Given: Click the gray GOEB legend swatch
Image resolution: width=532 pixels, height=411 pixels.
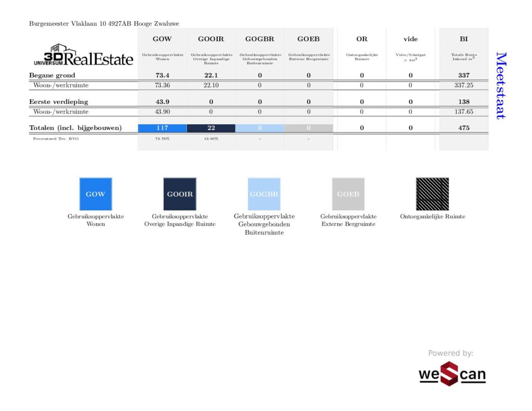Looking at the screenshot, I should [348, 194].
